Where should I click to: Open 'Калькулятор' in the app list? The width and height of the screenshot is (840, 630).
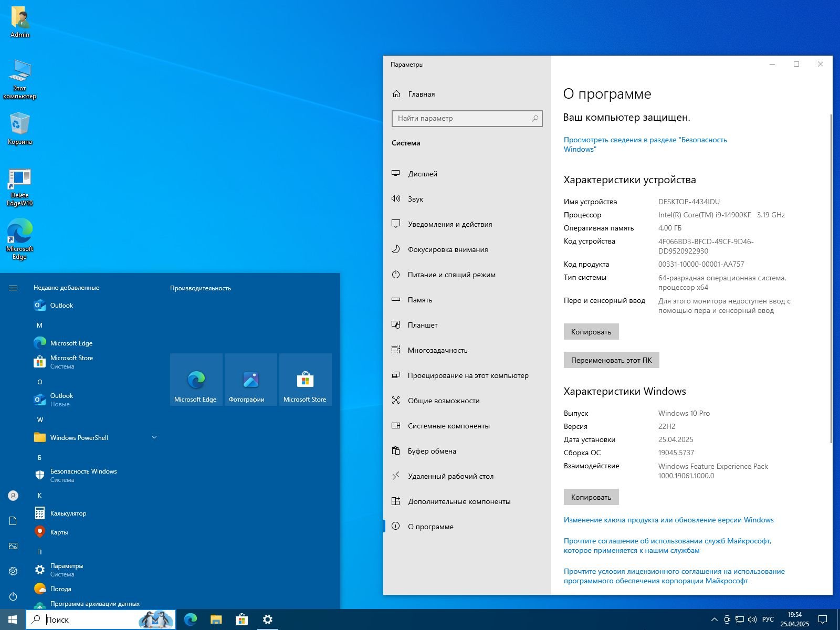[x=96, y=513]
